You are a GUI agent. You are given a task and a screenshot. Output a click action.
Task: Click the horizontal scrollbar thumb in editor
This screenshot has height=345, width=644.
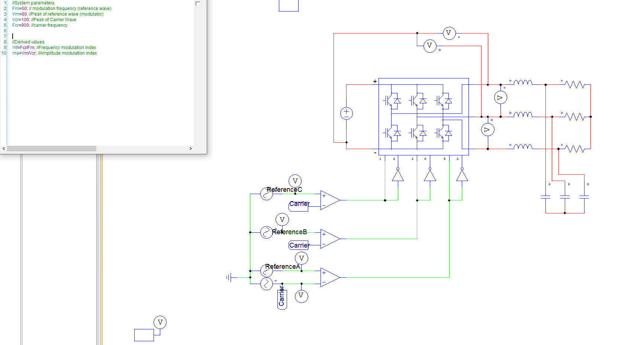tap(52, 148)
